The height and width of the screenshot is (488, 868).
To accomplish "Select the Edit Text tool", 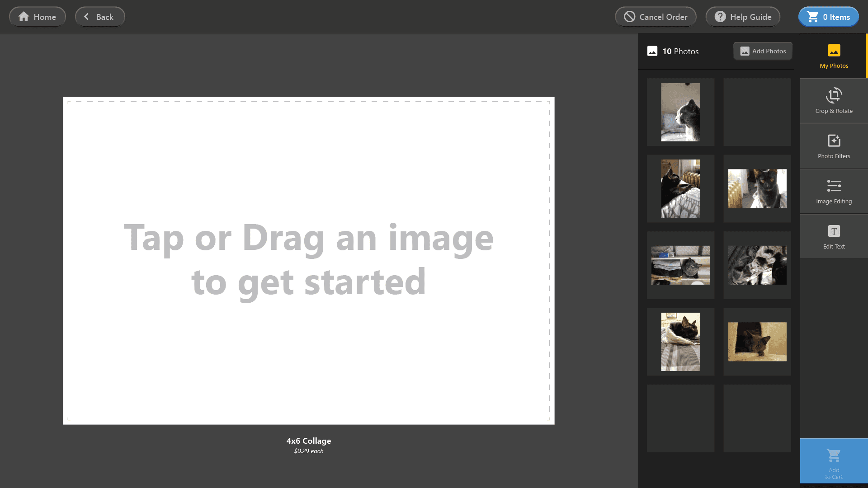I will pyautogui.click(x=834, y=236).
